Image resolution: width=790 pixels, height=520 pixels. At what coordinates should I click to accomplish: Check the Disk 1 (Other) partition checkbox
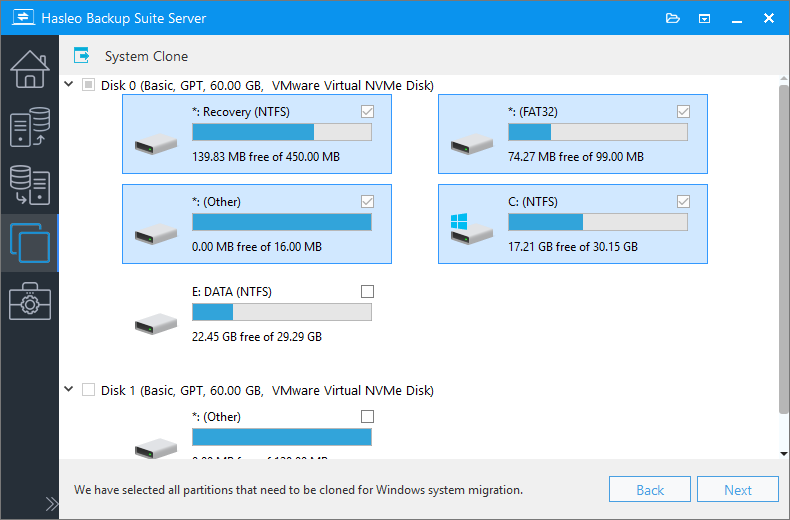[367, 416]
